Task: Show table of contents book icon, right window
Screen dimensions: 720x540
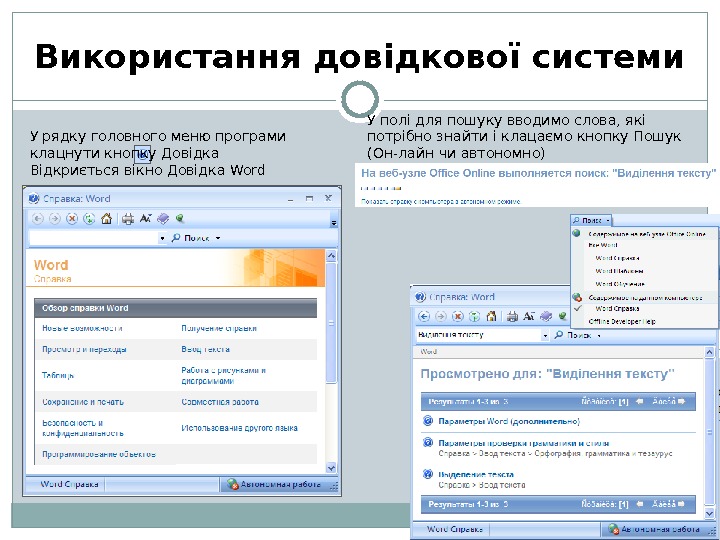Action: click(x=546, y=316)
